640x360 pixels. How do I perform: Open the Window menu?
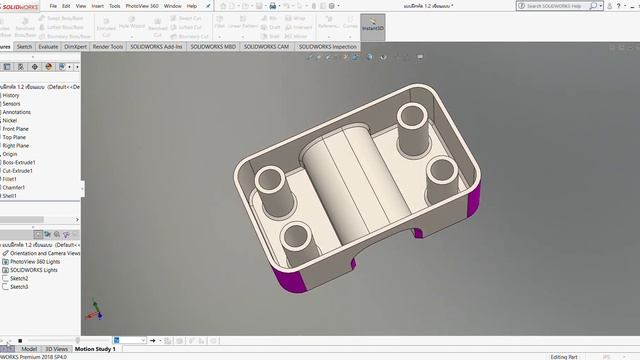pyautogui.click(x=172, y=6)
